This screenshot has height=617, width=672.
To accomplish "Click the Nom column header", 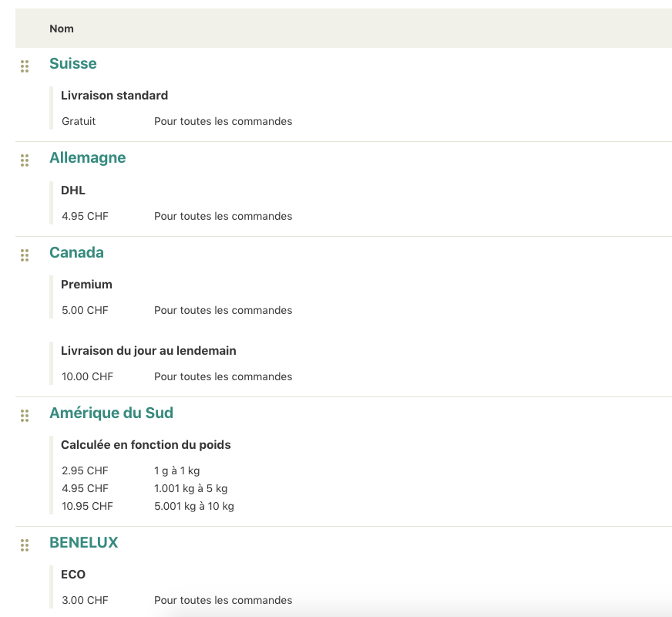I will coord(62,29).
